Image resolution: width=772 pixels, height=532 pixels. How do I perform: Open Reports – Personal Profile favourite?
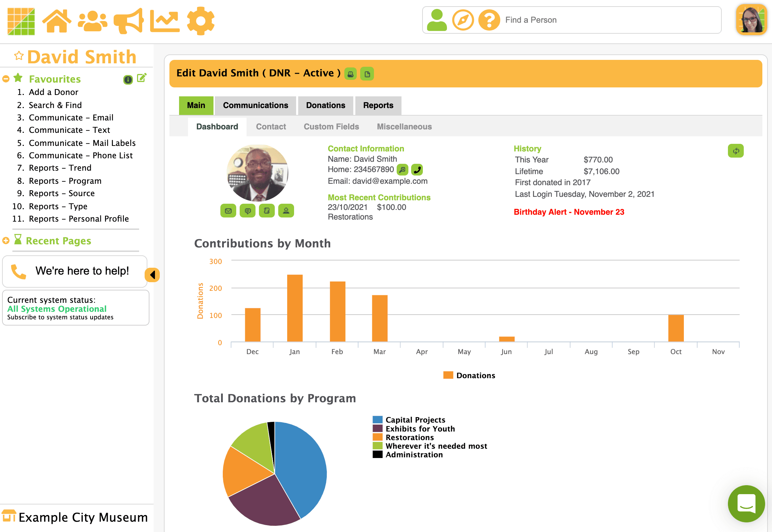tap(79, 219)
